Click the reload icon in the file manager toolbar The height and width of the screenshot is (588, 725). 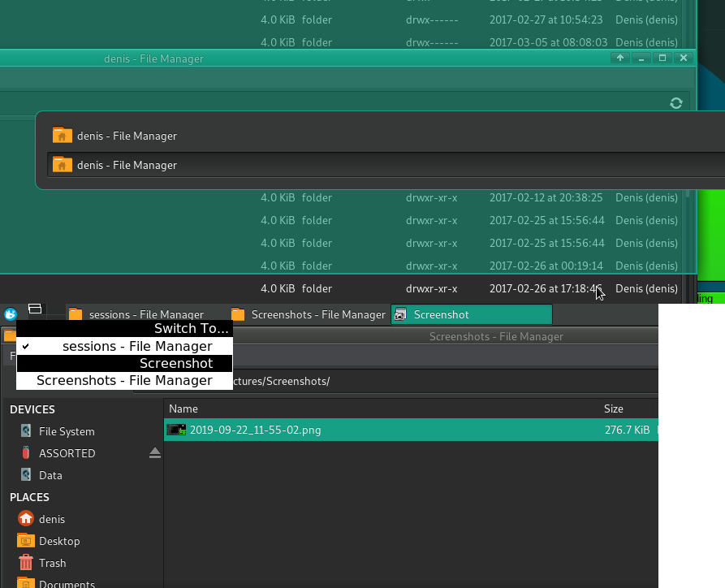pos(675,103)
